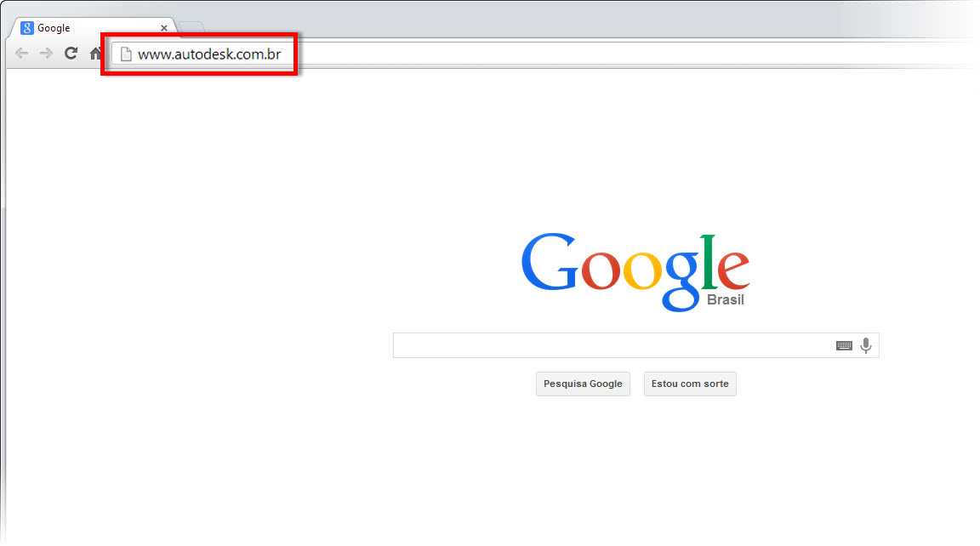
Task: Go back using the browser back arrow
Action: [x=22, y=54]
